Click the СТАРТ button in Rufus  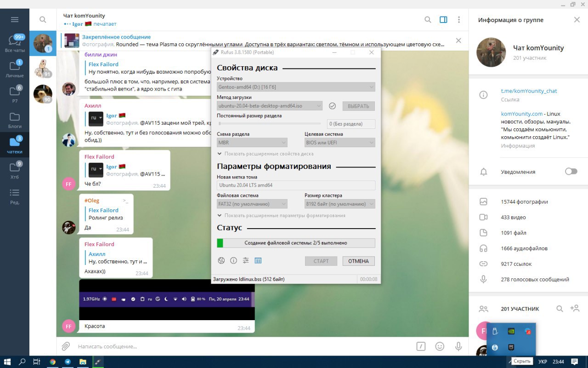pos(321,261)
